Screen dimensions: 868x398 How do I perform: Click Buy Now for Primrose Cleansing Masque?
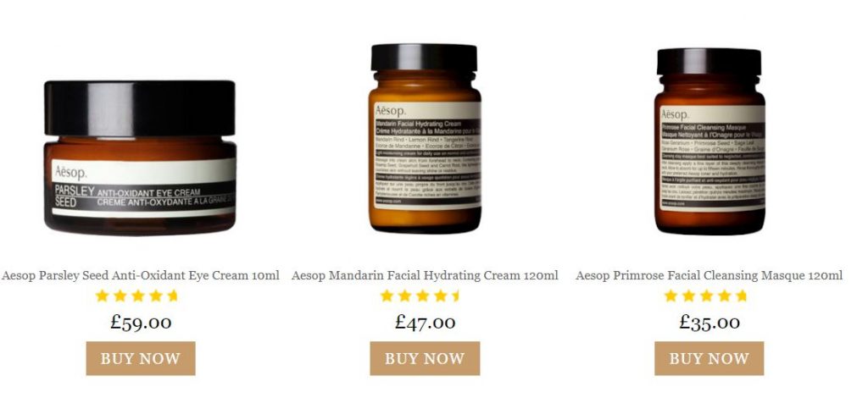(x=709, y=358)
